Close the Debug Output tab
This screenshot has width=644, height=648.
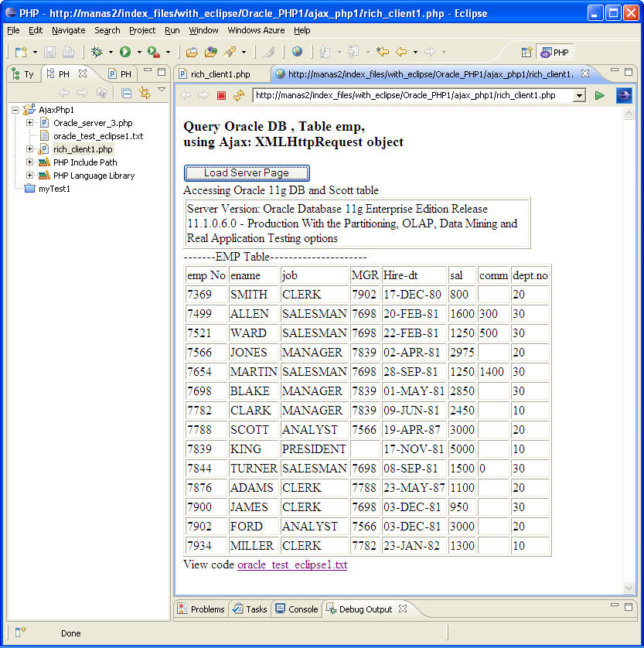pyautogui.click(x=403, y=609)
